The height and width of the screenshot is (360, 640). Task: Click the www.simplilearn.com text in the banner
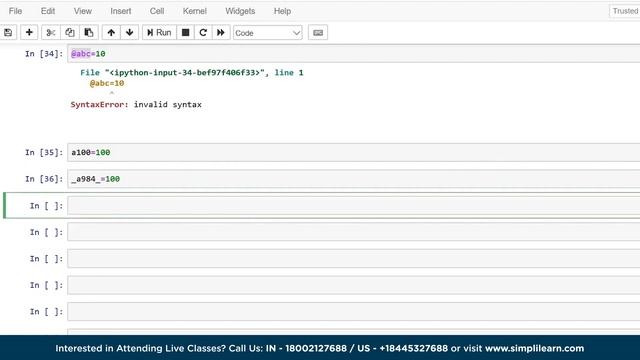click(x=534, y=348)
